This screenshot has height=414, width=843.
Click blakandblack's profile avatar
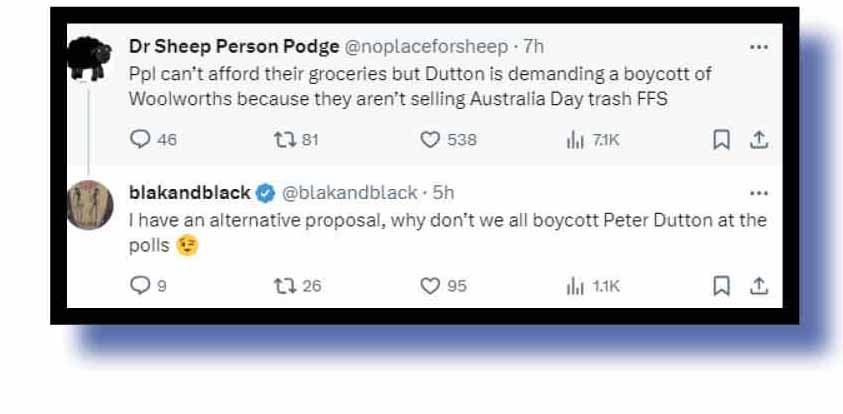(90, 206)
